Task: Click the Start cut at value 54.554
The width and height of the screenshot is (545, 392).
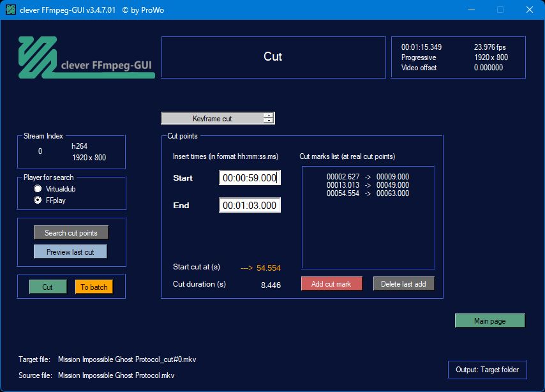Action: [268, 268]
